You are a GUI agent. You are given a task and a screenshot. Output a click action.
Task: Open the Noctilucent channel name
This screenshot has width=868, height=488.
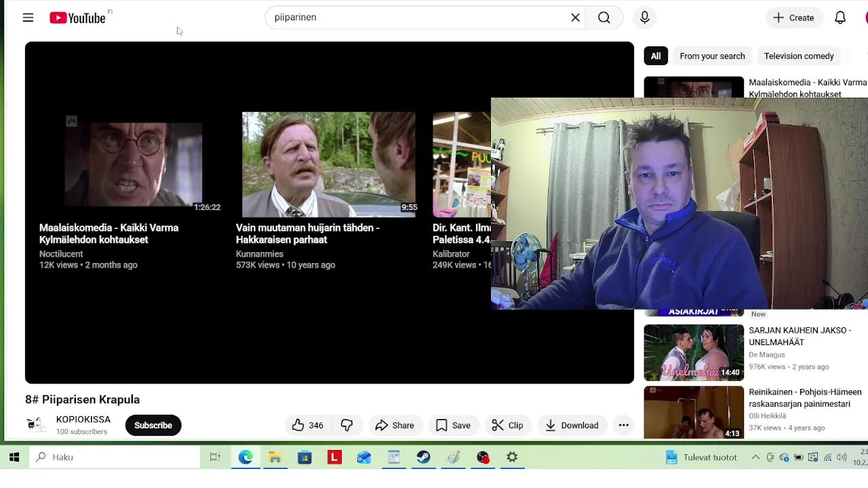coord(61,254)
